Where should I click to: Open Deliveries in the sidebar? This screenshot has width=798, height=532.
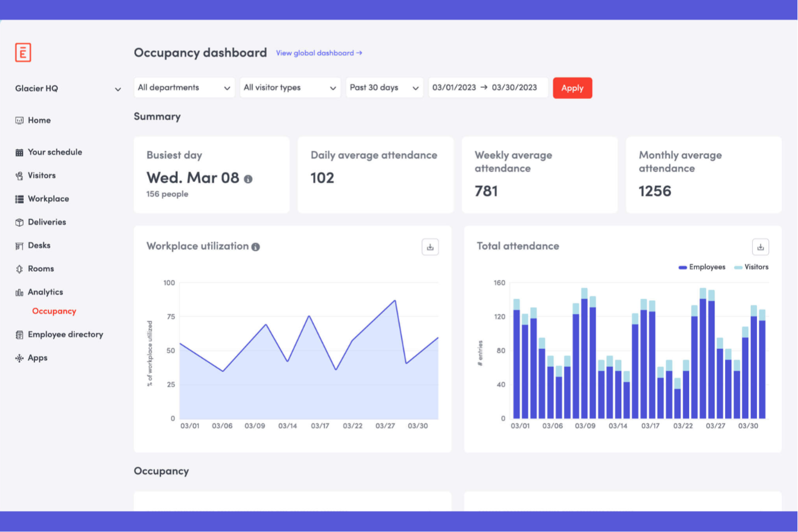47,222
